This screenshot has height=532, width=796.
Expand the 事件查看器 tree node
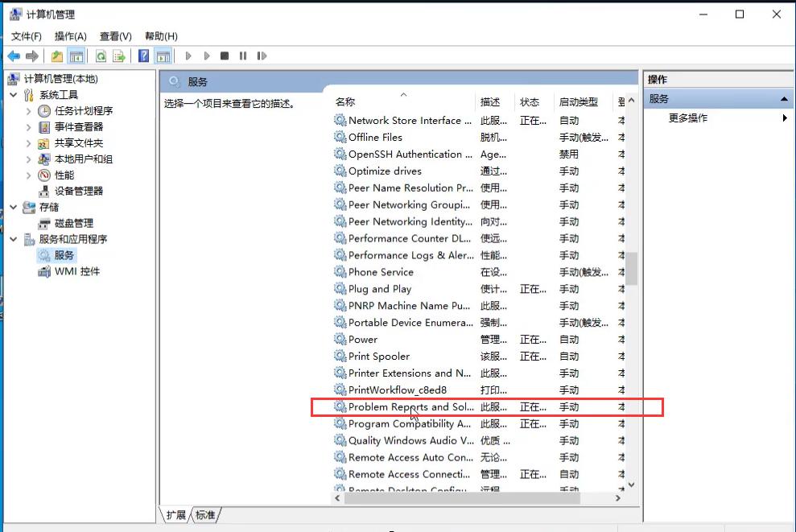[29, 127]
